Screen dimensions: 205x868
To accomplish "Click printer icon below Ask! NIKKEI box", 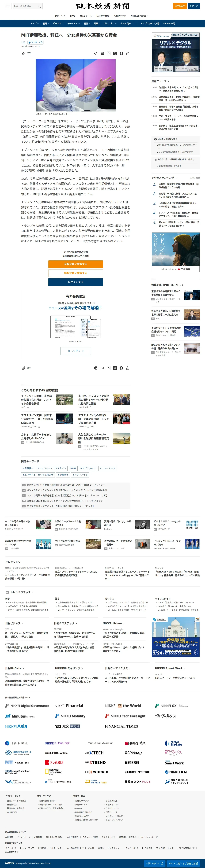I will (96, 368).
